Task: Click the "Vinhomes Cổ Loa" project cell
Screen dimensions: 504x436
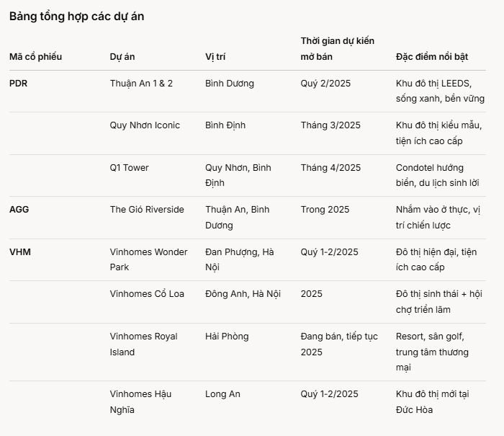Action: click(x=147, y=294)
